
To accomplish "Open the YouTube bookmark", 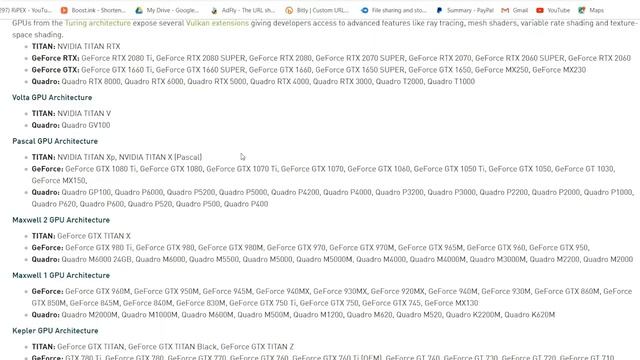I will 553,10.
